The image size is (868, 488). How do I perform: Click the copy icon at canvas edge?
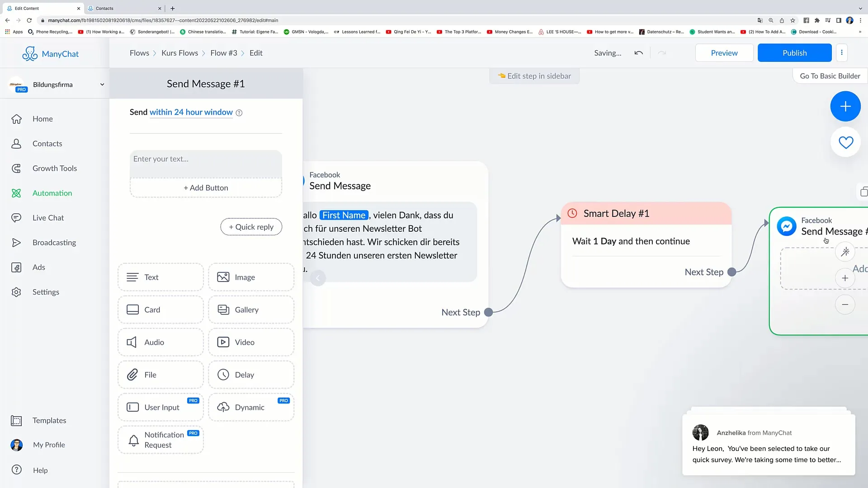coord(863,192)
